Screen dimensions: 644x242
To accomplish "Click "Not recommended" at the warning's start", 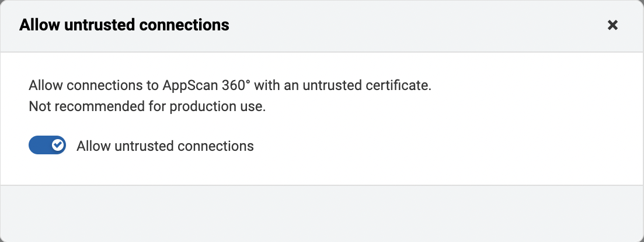I will click(x=71, y=107).
